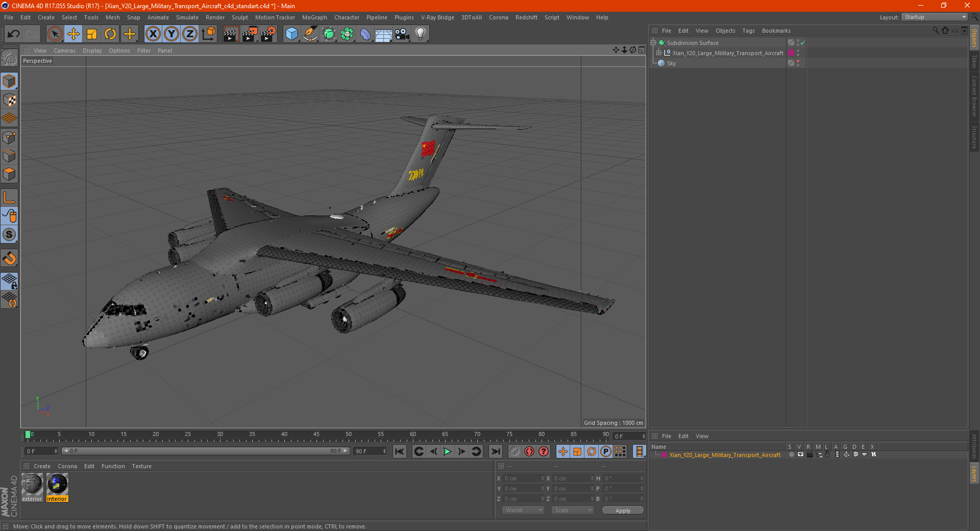
Task: Add Floor environment object icon
Action: 383,34
